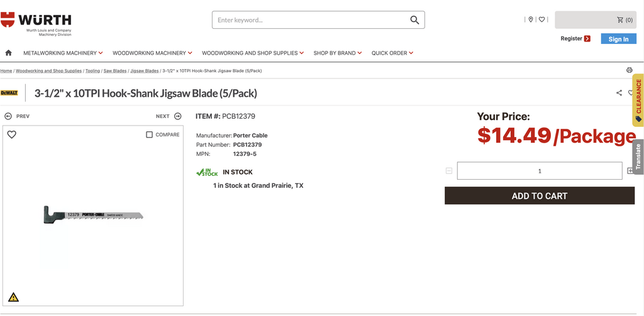Click the quantity input field
The height and width of the screenshot is (316, 644).
(540, 171)
